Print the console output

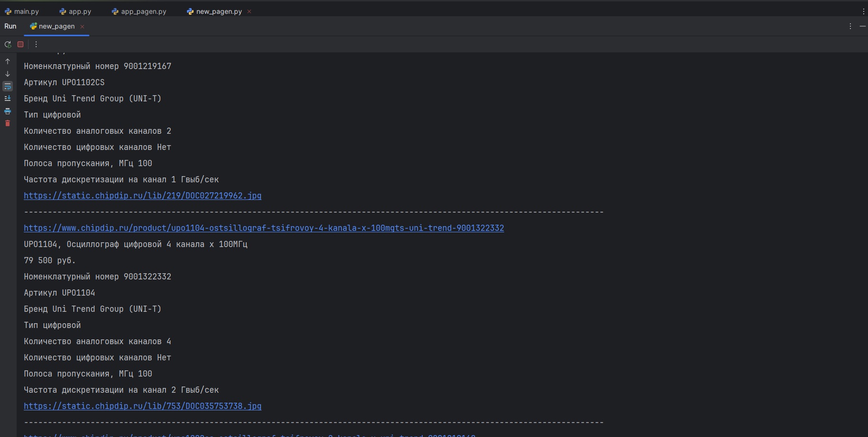pyautogui.click(x=8, y=111)
